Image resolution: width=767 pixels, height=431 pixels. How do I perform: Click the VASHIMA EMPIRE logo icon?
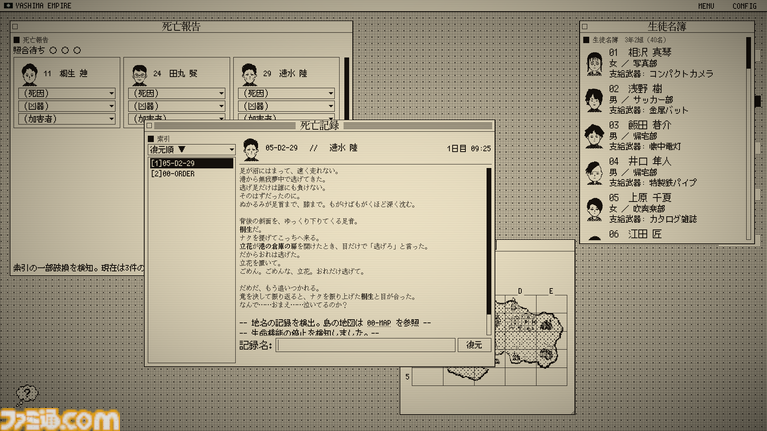click(x=8, y=5)
